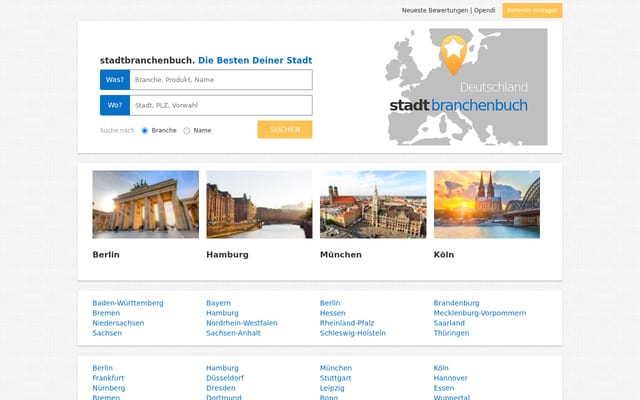The image size is (640, 400).
Task: Open the Thüringen state link
Action: [451, 333]
